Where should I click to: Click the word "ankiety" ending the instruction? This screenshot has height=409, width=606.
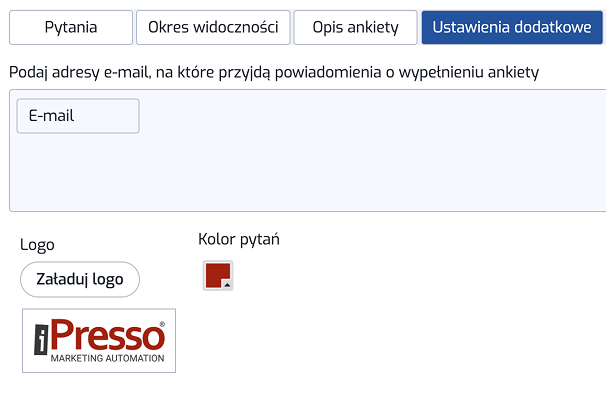click(x=513, y=72)
